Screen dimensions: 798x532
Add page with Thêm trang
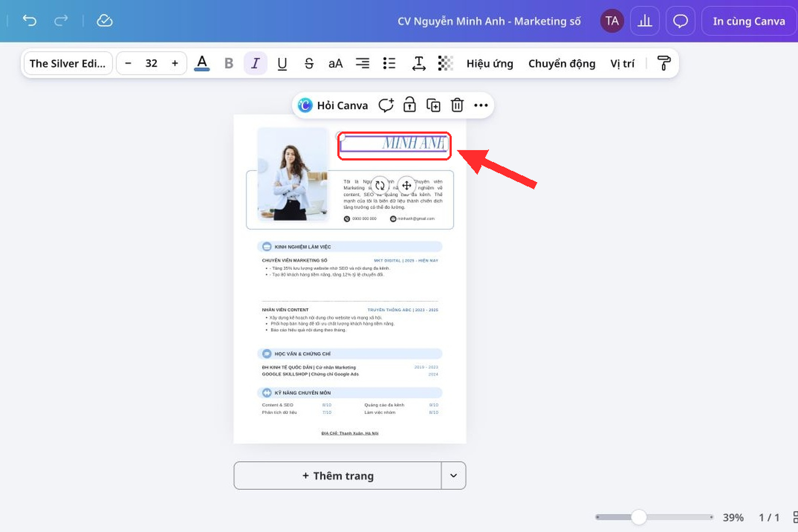338,476
